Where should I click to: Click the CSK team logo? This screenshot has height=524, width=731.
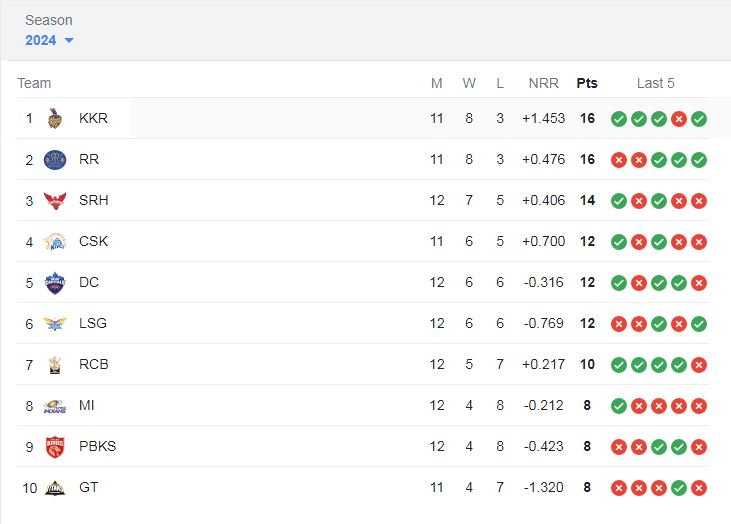(55, 241)
